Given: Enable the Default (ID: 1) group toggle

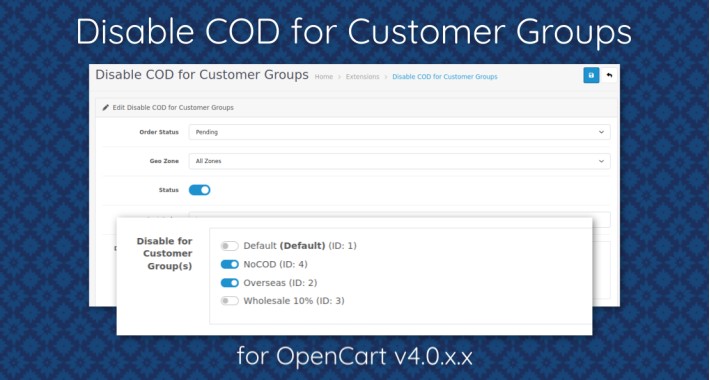Looking at the screenshot, I should (x=230, y=246).
